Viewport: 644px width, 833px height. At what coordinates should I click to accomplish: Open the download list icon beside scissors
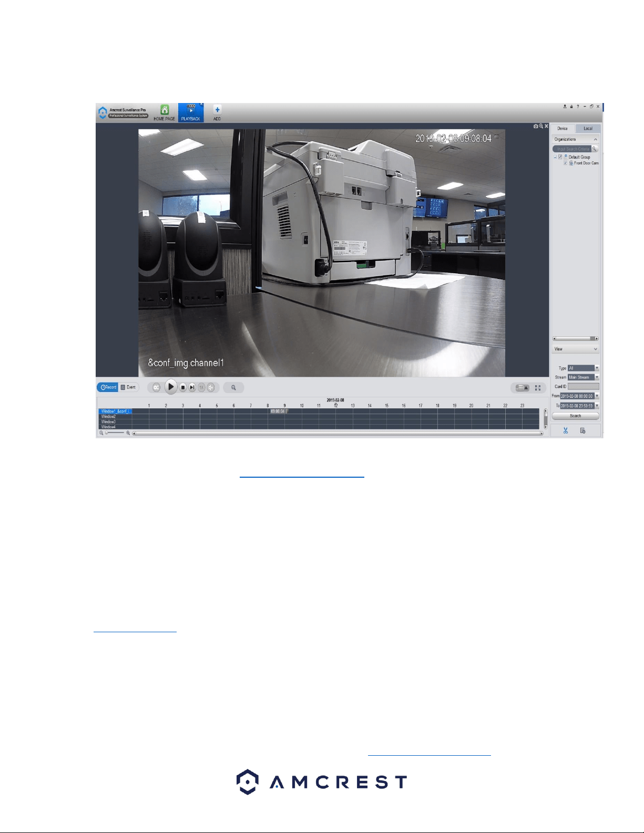[x=582, y=430]
